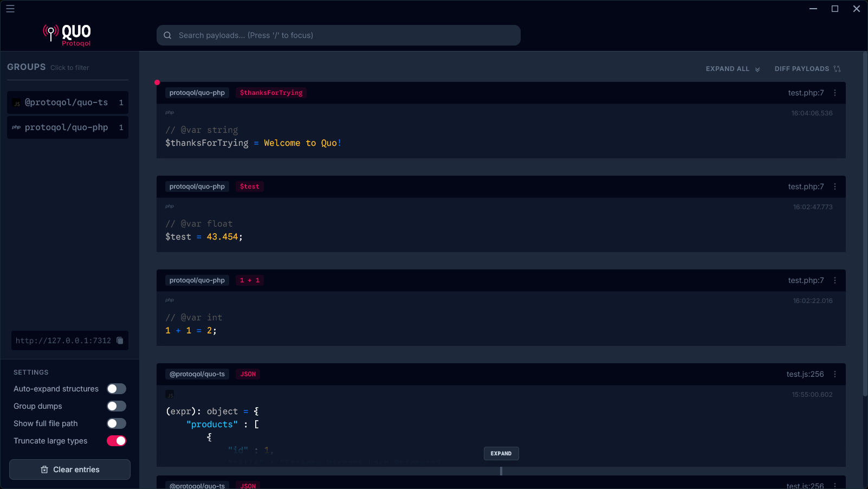The height and width of the screenshot is (489, 868).
Task: Open options menu for first JSON payload
Action: click(x=835, y=374)
